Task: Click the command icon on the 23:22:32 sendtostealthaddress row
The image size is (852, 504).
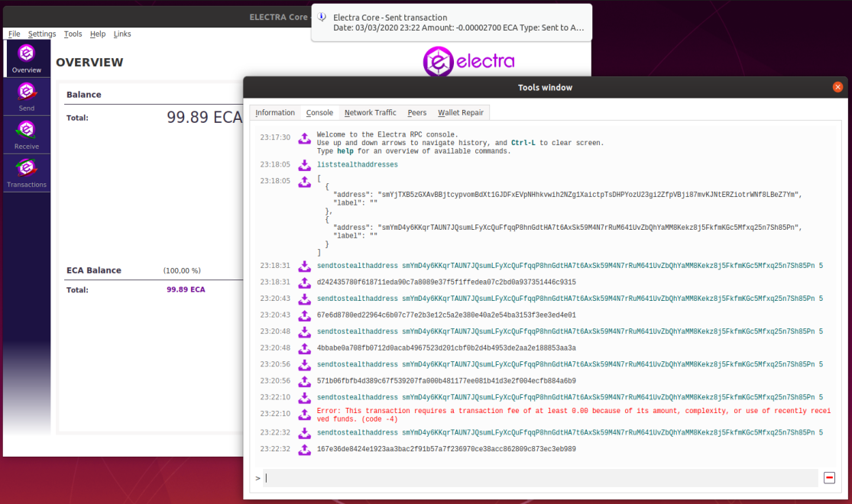Action: point(304,433)
